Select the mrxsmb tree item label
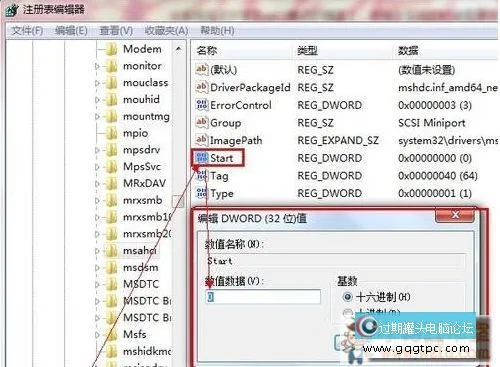The height and width of the screenshot is (367, 500). coord(143,201)
